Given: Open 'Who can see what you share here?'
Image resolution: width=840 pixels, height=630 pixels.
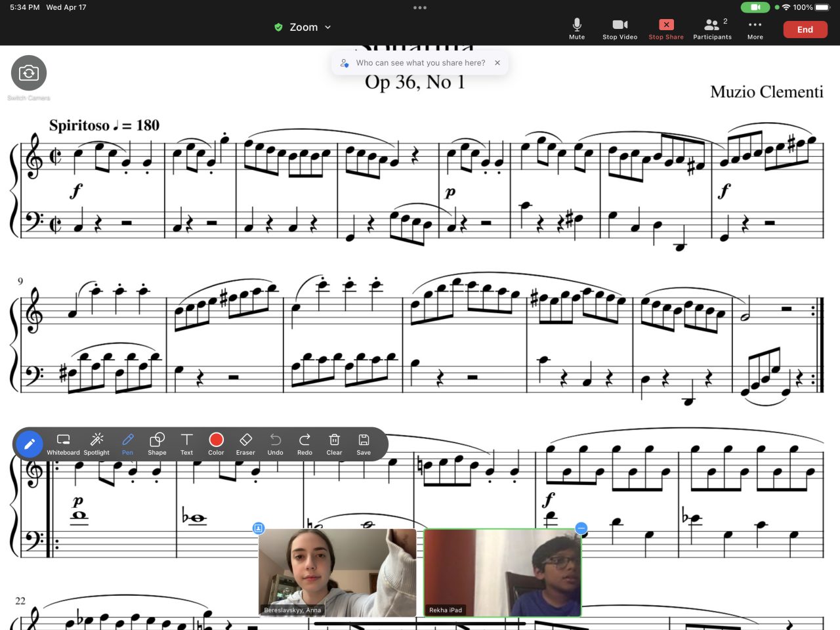Looking at the screenshot, I should (x=421, y=63).
